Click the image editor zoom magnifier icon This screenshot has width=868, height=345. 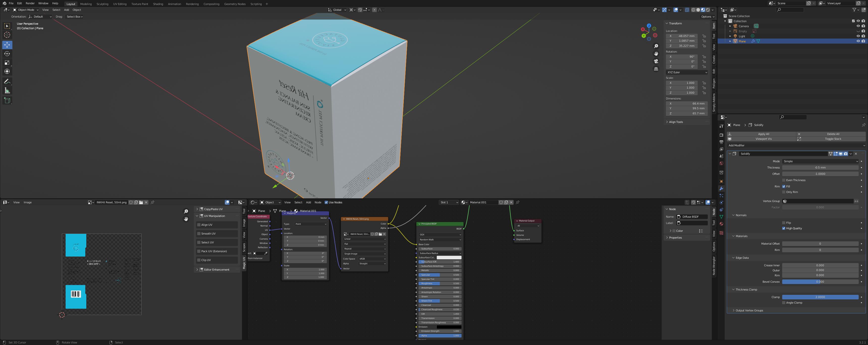pos(186,211)
